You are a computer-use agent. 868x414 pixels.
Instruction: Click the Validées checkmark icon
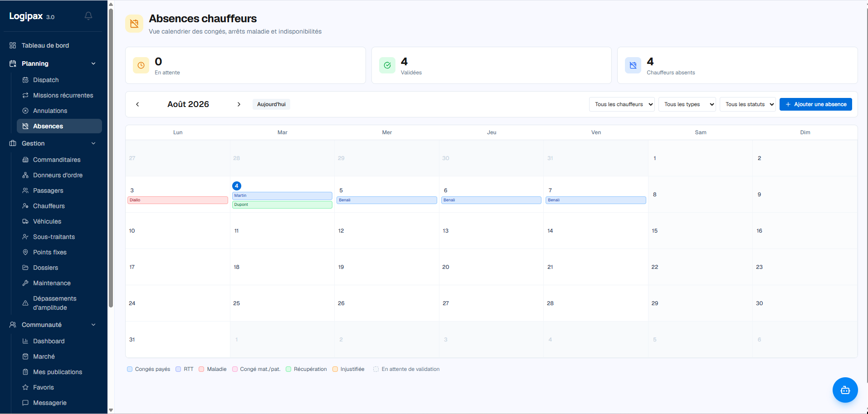[387, 65]
